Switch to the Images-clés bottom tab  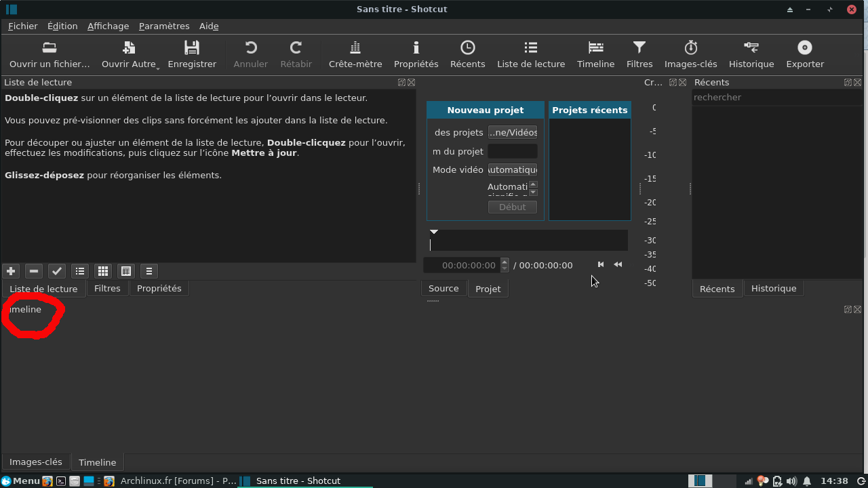tap(36, 462)
